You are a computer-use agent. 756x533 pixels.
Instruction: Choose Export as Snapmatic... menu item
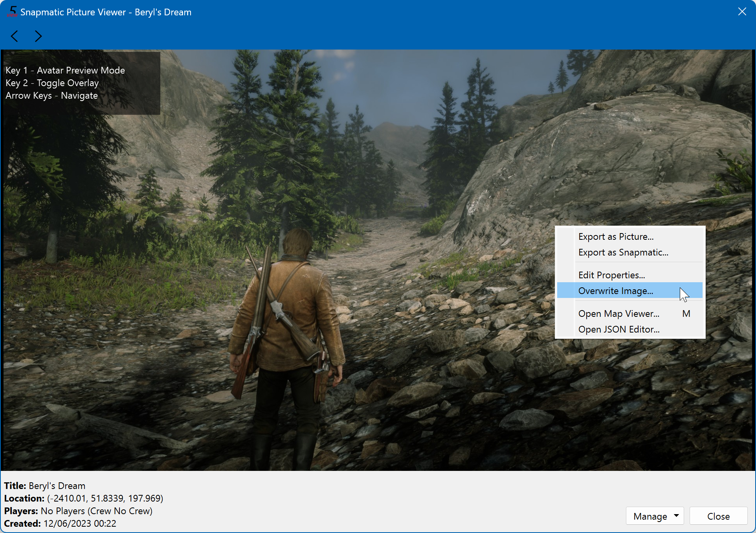point(623,252)
